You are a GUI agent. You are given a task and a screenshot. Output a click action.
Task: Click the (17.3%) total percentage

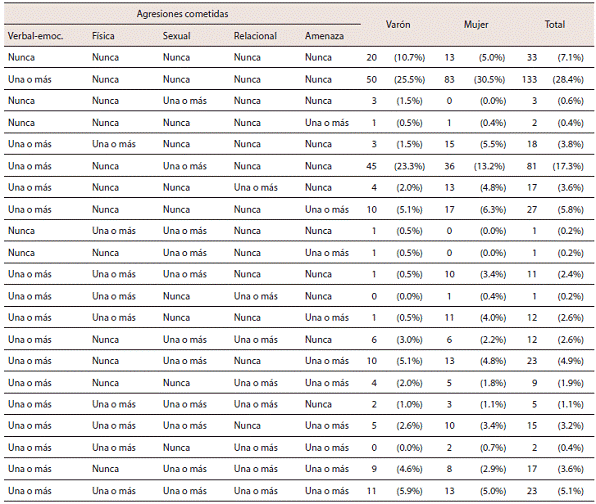click(x=568, y=166)
